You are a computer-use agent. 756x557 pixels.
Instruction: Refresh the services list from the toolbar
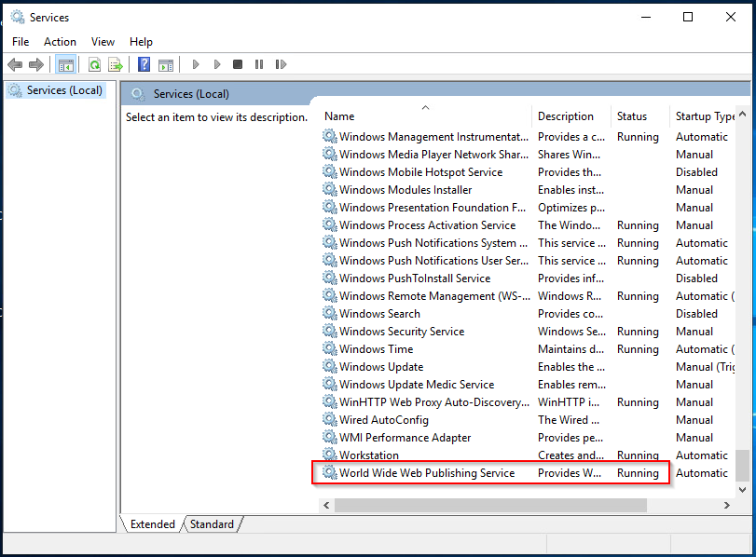point(94,64)
